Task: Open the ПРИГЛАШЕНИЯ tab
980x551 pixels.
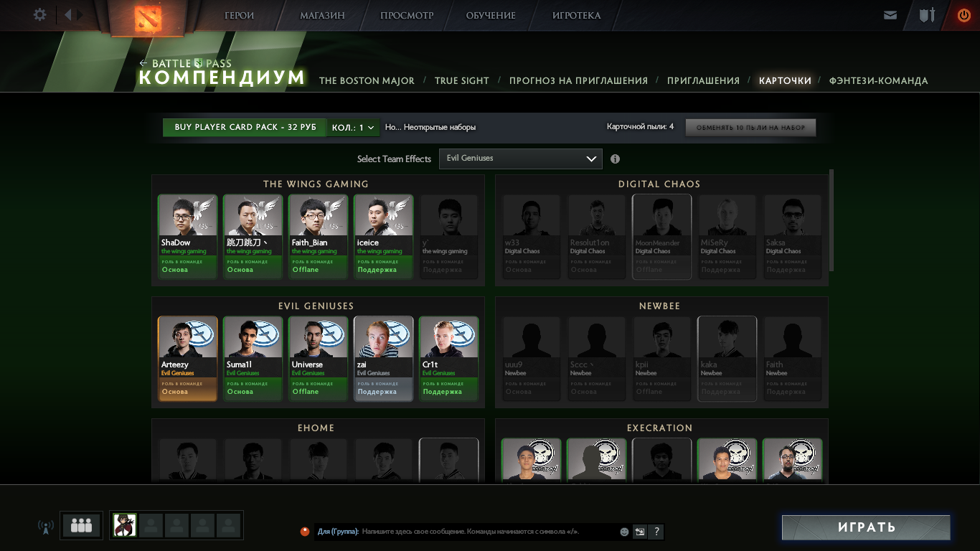Action: (x=703, y=81)
